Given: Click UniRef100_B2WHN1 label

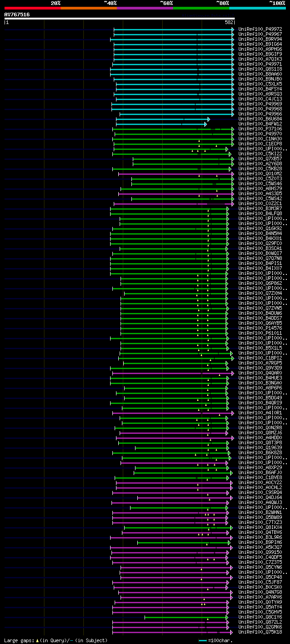Looking at the screenshot, I should 260,512.
